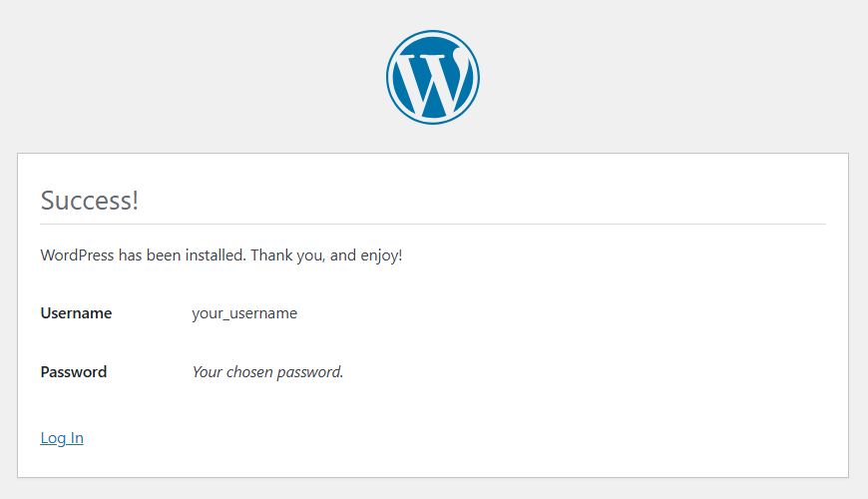The height and width of the screenshot is (499, 868).
Task: Click the bold Password label
Action: [x=74, y=372]
